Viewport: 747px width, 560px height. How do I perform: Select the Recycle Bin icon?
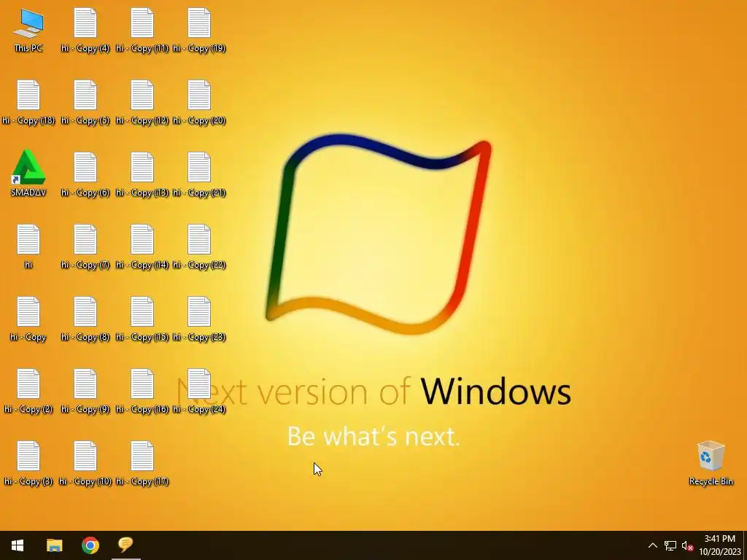(x=711, y=463)
